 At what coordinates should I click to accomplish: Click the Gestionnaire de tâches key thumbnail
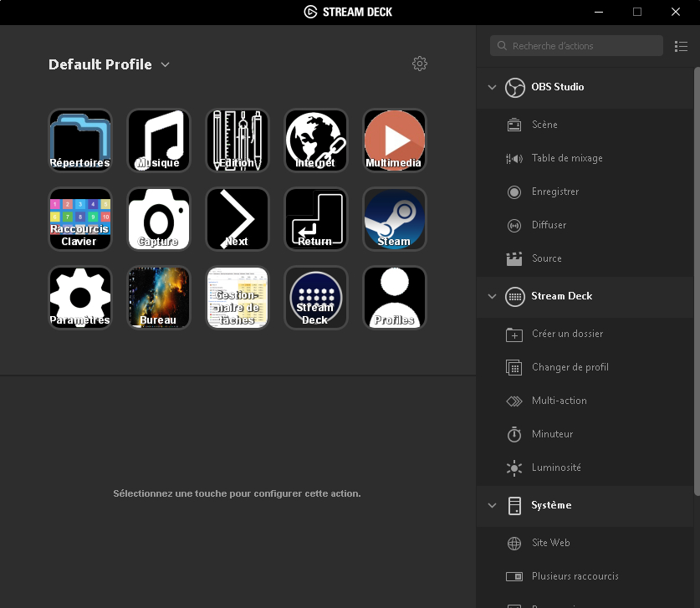pos(238,298)
